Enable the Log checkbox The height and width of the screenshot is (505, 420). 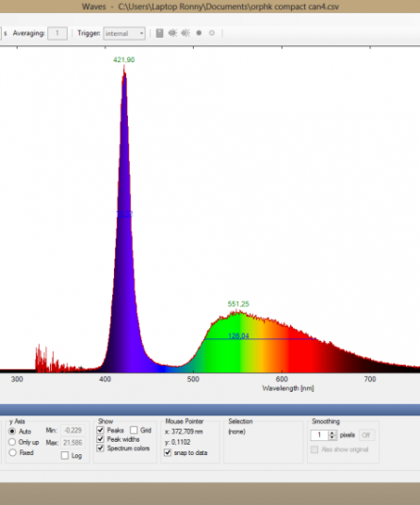[65, 455]
